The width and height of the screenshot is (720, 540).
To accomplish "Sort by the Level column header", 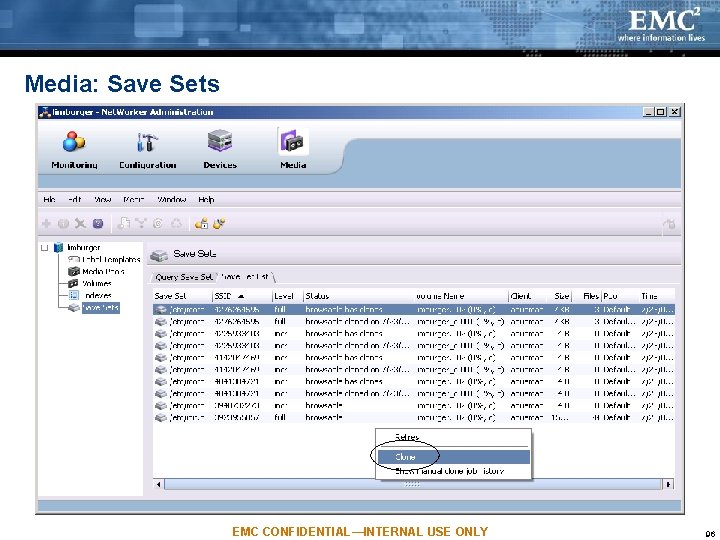I will [x=288, y=296].
